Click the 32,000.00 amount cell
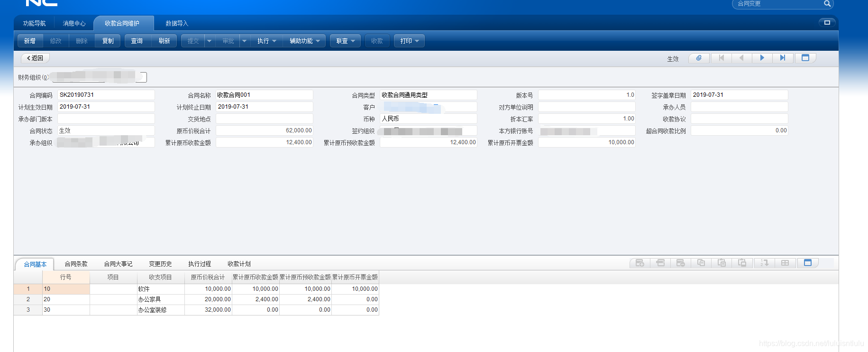Viewport: 868px width, 352px height. click(x=208, y=310)
